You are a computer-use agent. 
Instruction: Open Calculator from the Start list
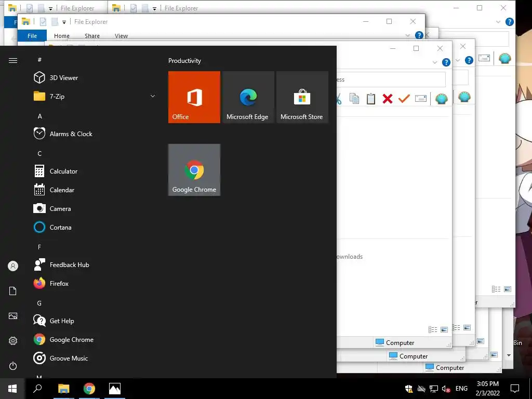click(95, 171)
